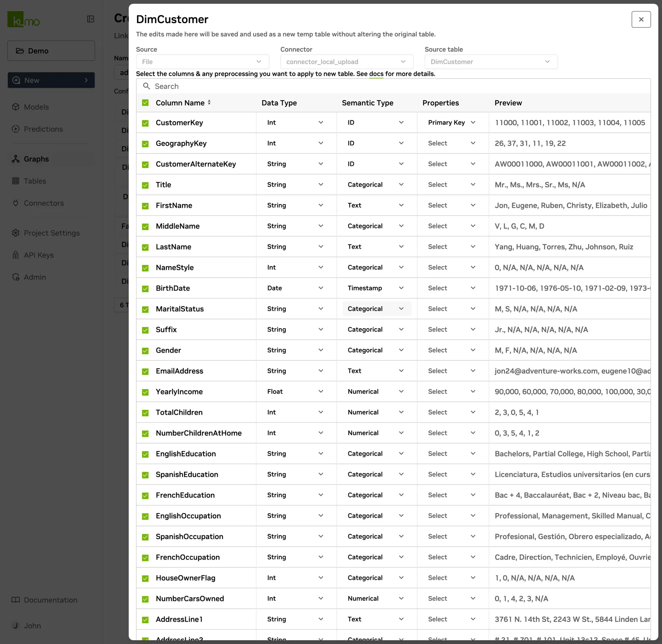Image resolution: width=662 pixels, height=644 pixels.
Task: Click the Demo project button
Action: (x=51, y=50)
